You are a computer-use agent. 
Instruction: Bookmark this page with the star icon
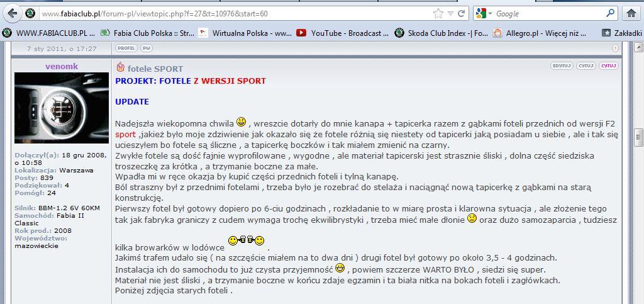pos(438,14)
